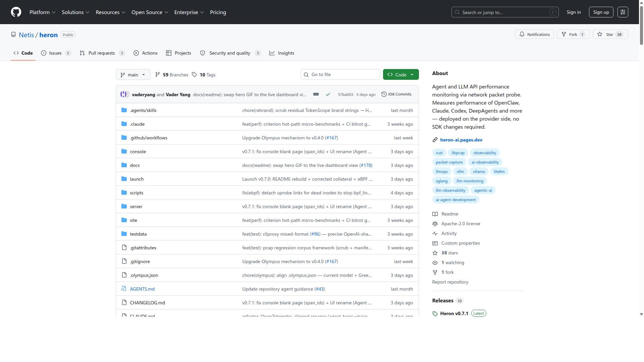
Task: Open the Netis owner link
Action: pos(26,35)
